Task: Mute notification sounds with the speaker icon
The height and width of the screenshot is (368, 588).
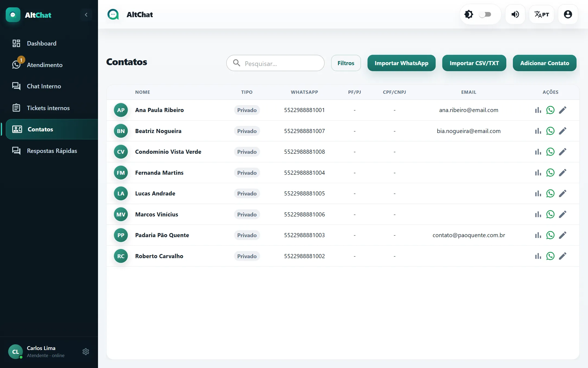Action: click(x=515, y=14)
